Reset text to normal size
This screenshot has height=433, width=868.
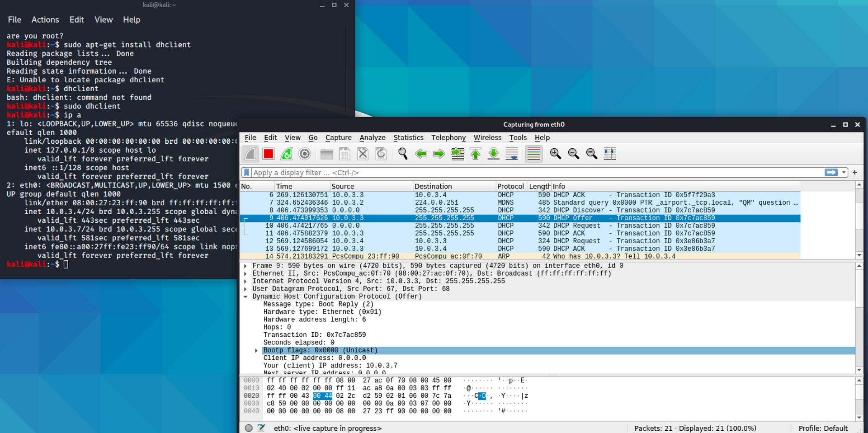click(591, 154)
